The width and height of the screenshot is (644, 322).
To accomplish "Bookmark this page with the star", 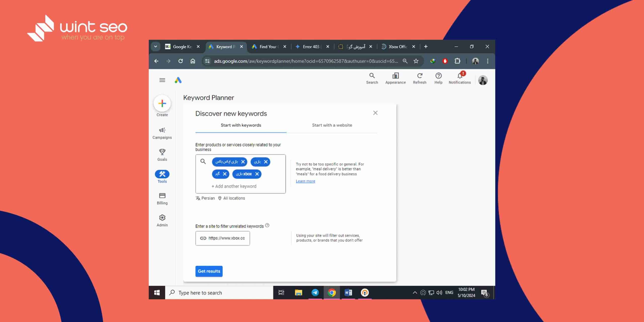I will (x=416, y=61).
